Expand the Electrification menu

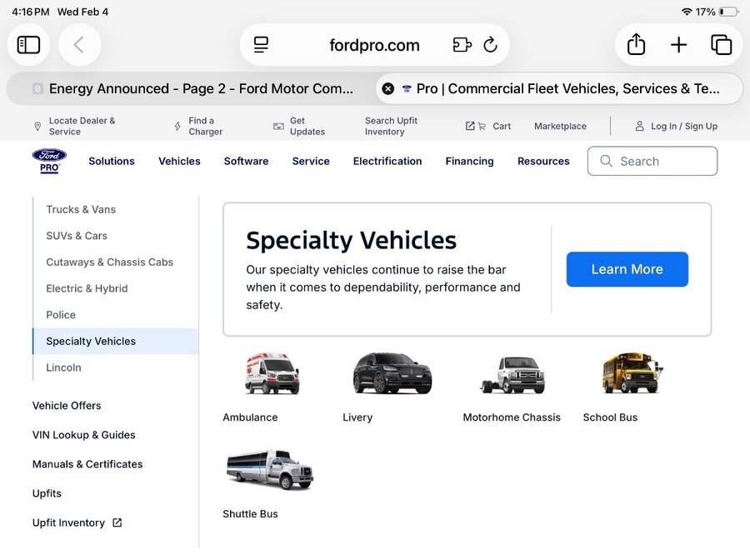click(x=387, y=161)
